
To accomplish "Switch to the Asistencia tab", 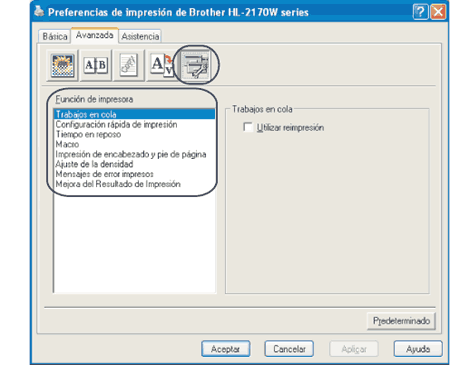I will pos(140,36).
